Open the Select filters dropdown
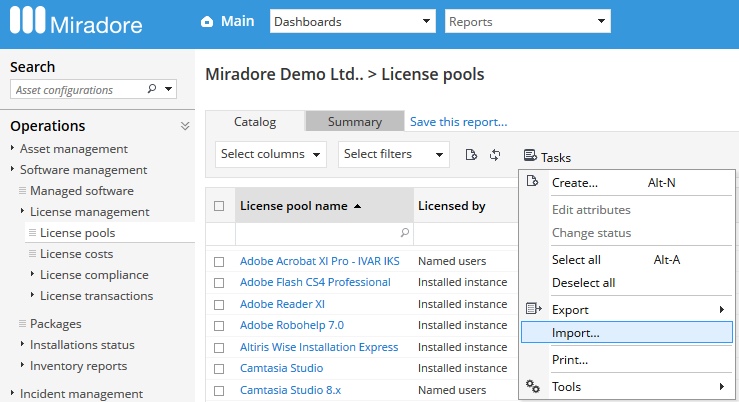 [x=394, y=154]
